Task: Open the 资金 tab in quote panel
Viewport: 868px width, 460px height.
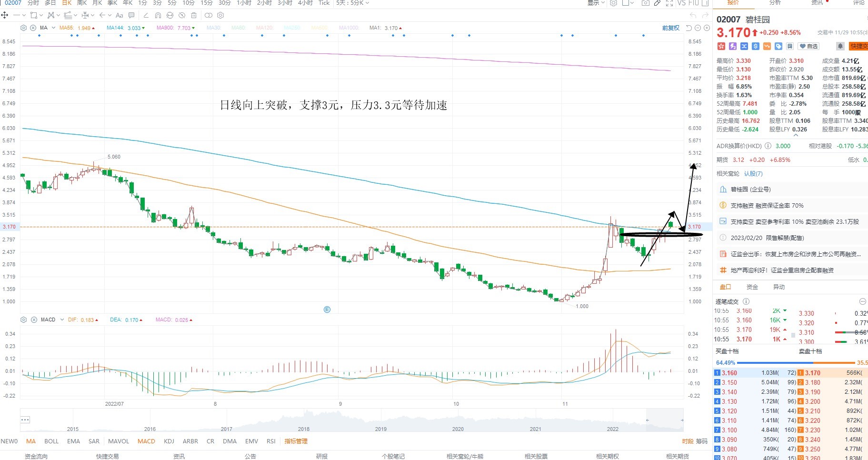Action: point(752,287)
